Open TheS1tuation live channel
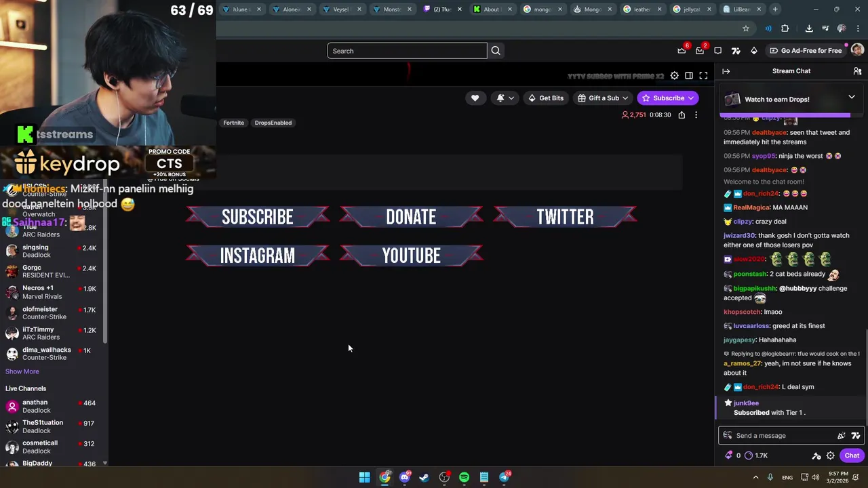 52,426
